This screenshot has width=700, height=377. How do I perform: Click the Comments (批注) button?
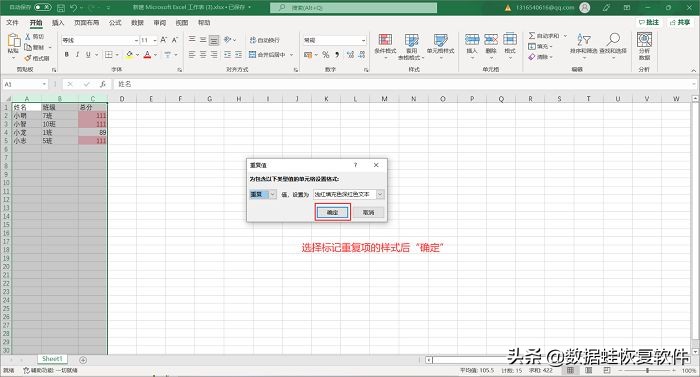point(649,22)
